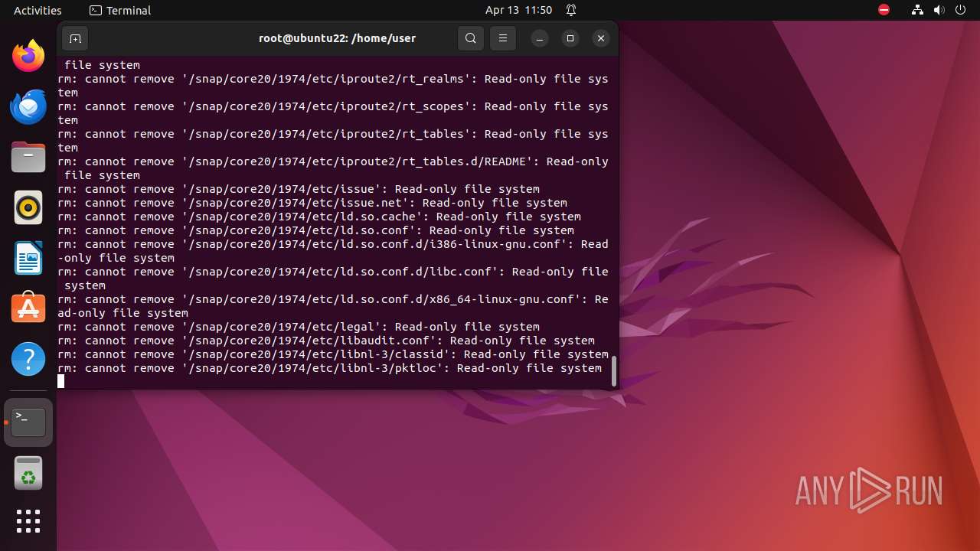Open the volume speaker icon
The height and width of the screenshot is (551, 980).
pos(939,10)
